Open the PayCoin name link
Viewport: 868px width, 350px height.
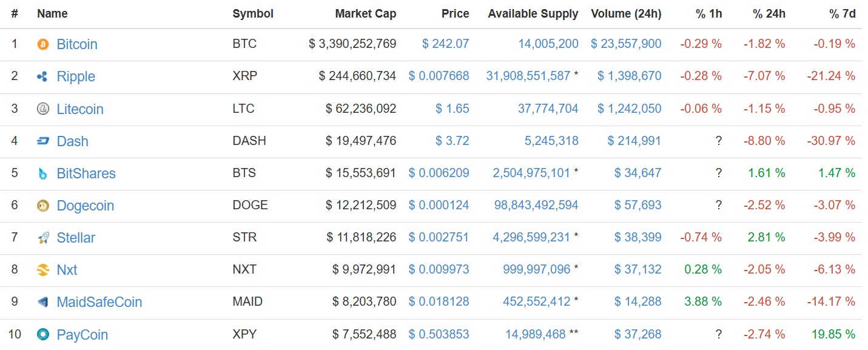coord(82,334)
